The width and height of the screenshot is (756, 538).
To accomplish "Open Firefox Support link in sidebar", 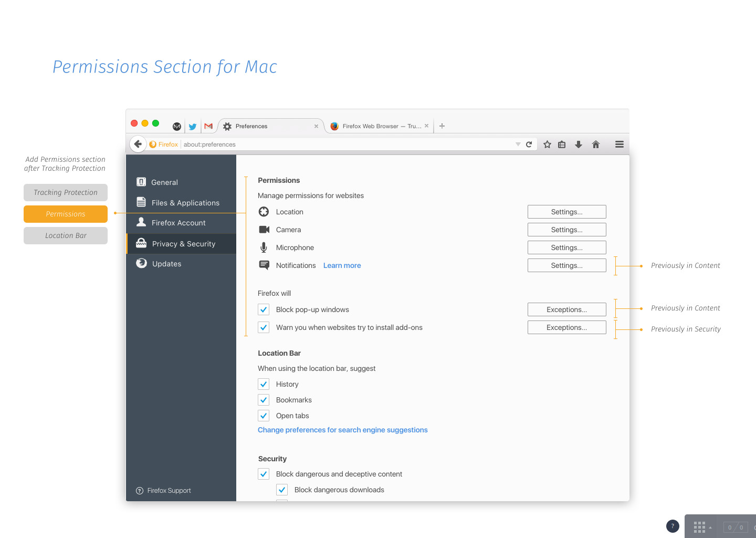I will tap(163, 491).
